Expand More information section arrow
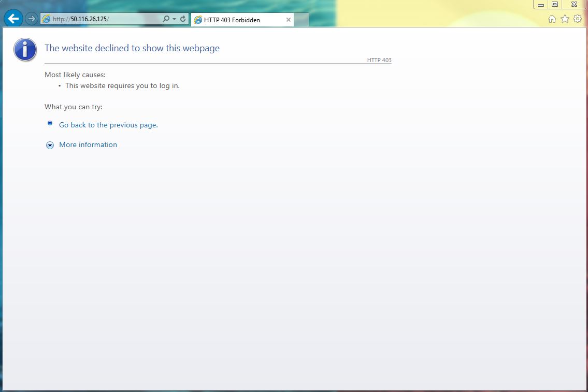 (x=50, y=146)
